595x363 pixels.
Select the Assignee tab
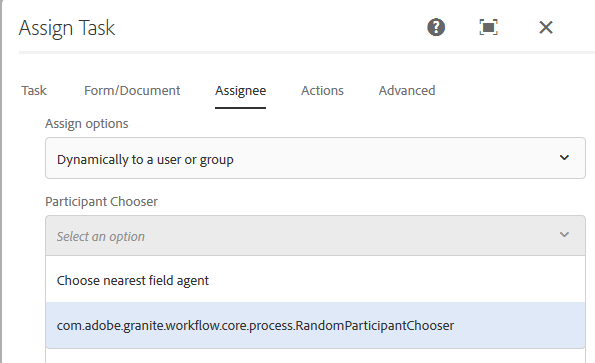click(241, 91)
